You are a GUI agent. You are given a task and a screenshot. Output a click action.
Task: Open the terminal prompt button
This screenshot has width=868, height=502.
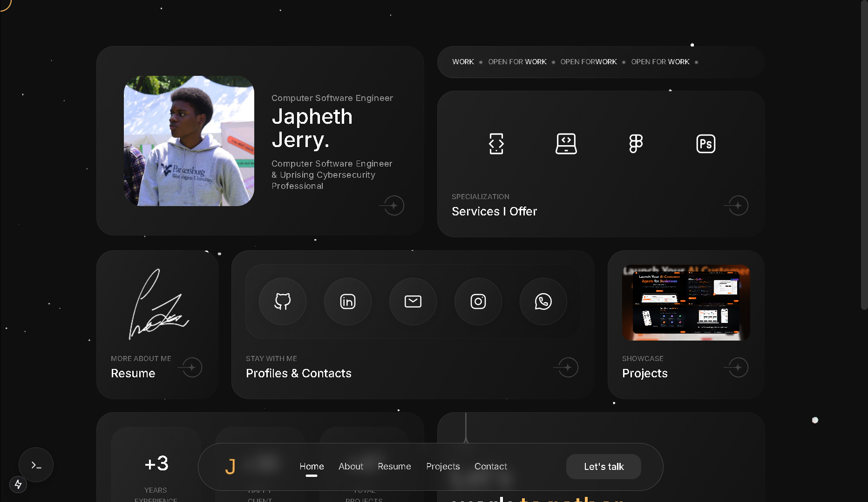pos(36,465)
